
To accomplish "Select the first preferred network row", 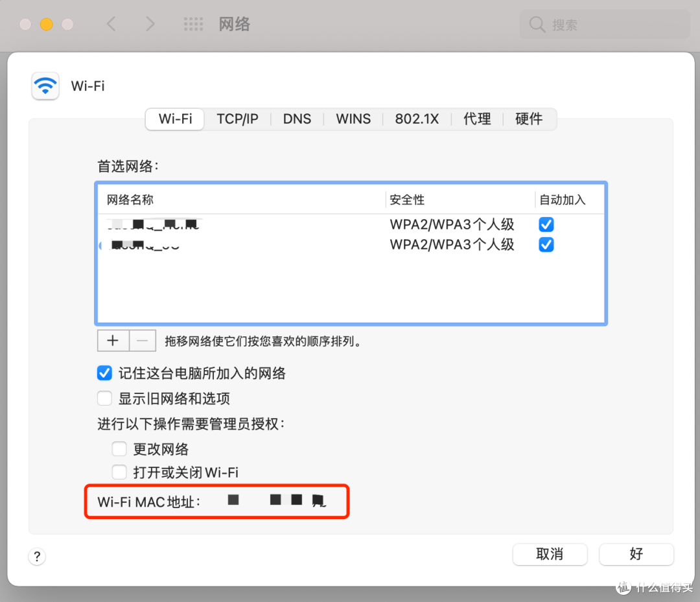I will (351, 224).
